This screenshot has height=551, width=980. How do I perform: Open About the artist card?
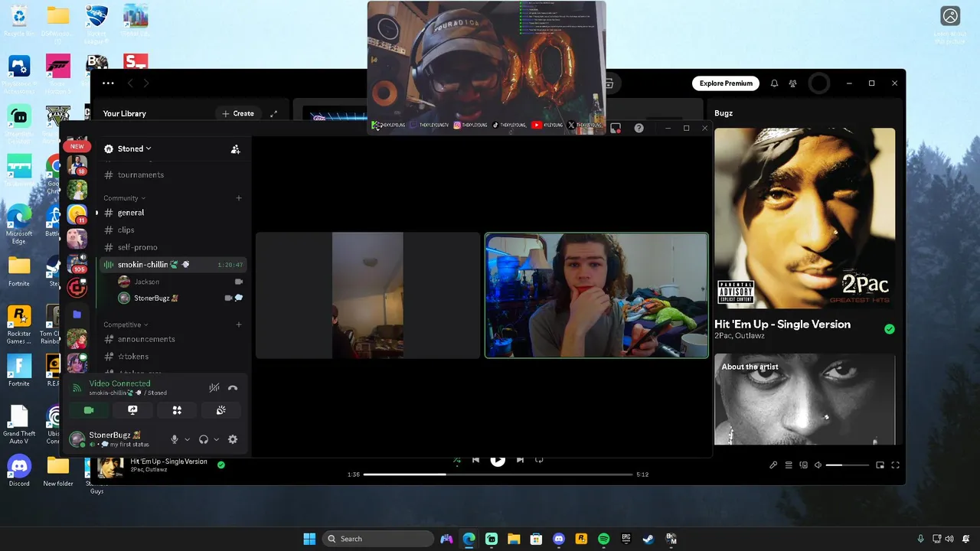tap(805, 399)
